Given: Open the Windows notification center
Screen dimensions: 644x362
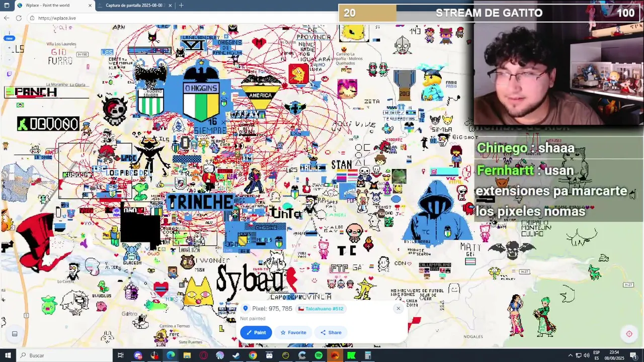Looking at the screenshot, I should (633, 355).
